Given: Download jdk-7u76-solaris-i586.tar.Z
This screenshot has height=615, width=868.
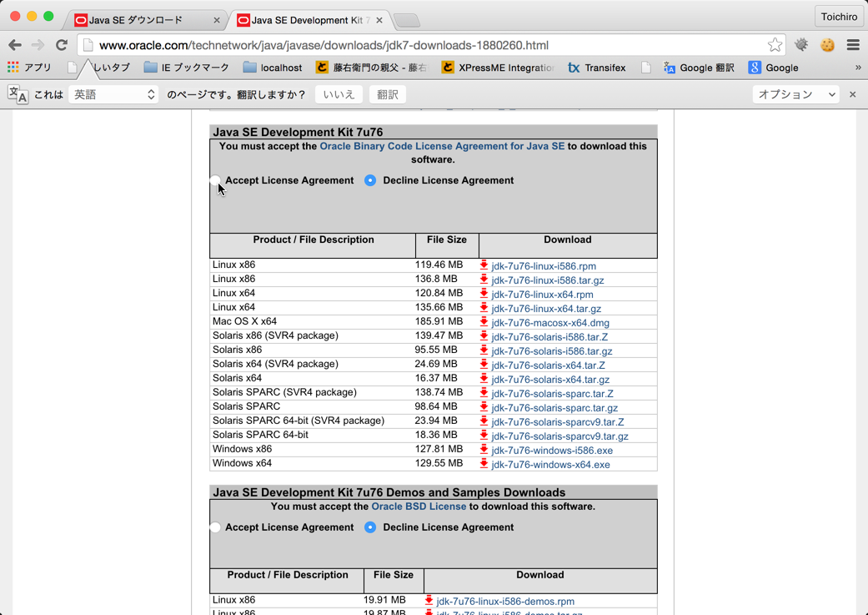Looking at the screenshot, I should pyautogui.click(x=549, y=337).
